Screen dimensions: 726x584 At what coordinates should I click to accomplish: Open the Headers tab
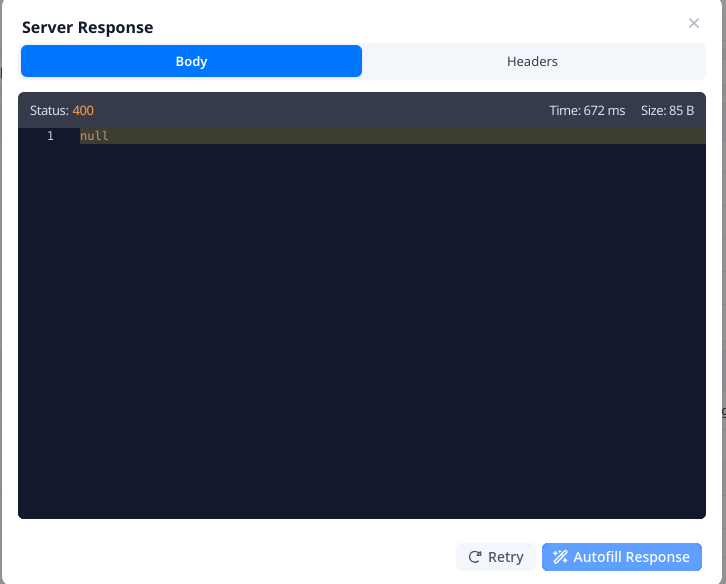point(532,61)
